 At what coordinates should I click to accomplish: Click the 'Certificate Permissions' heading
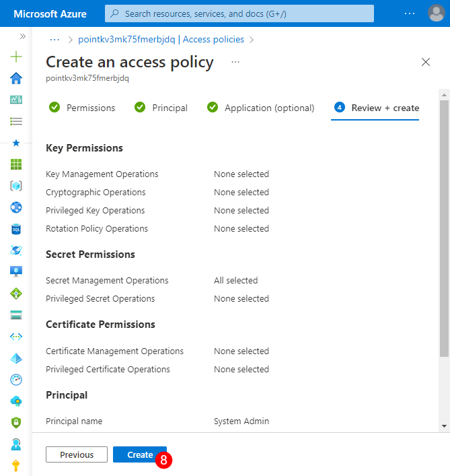100,325
